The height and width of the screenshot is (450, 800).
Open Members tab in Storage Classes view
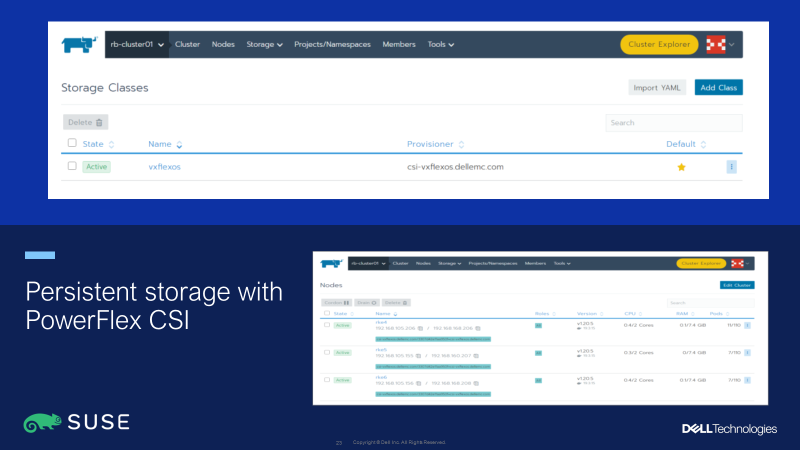(399, 44)
